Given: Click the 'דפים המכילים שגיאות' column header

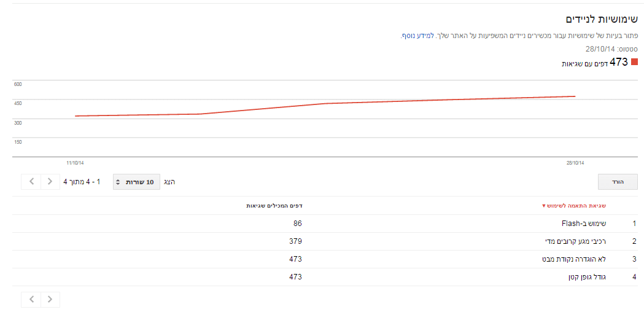Looking at the screenshot, I should pyautogui.click(x=274, y=206).
